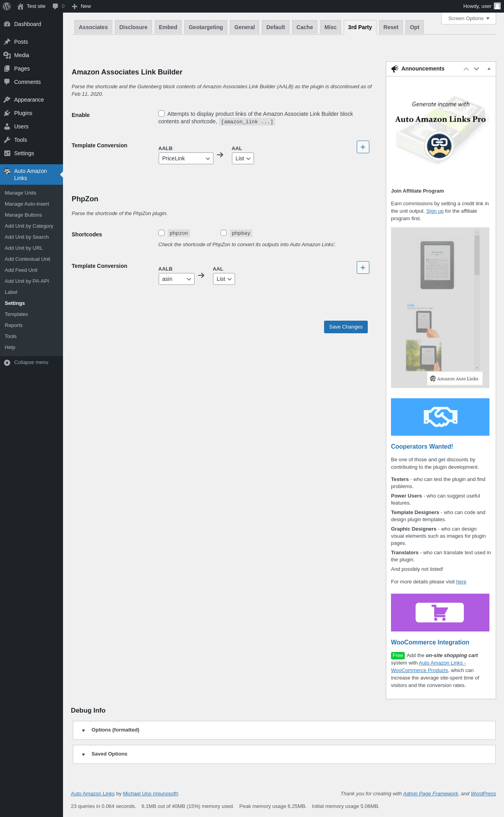
Task: Move Announcements panel up with arrow
Action: tap(466, 69)
